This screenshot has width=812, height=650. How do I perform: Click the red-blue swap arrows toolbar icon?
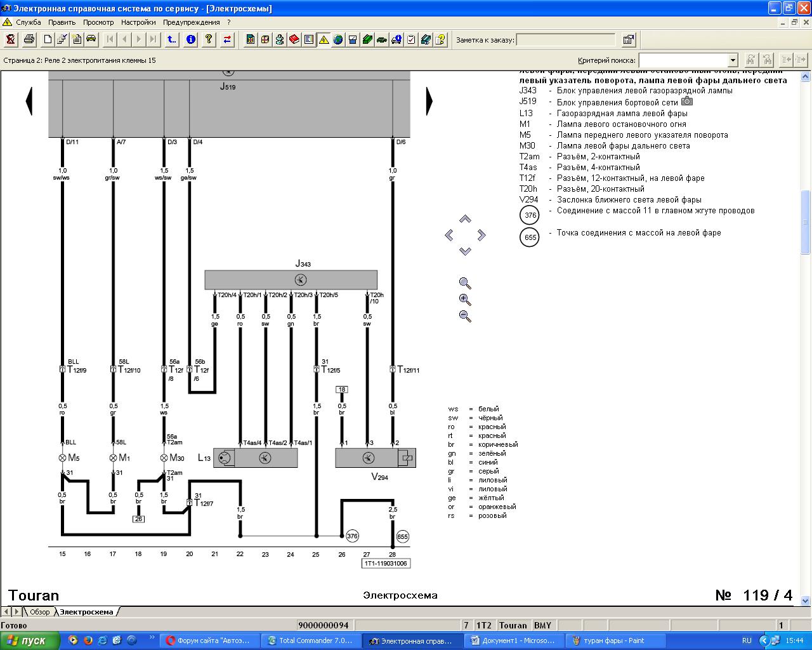227,39
